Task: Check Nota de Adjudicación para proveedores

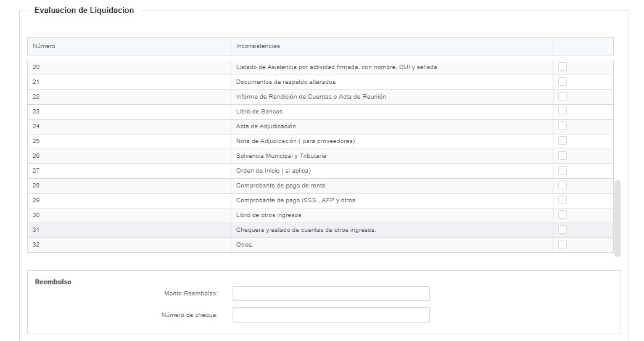Action: 563,141
